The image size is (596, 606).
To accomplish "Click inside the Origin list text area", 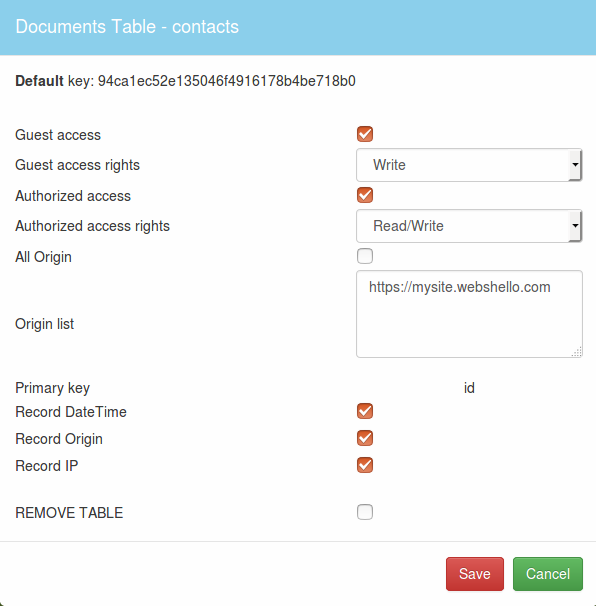I will click(x=469, y=314).
